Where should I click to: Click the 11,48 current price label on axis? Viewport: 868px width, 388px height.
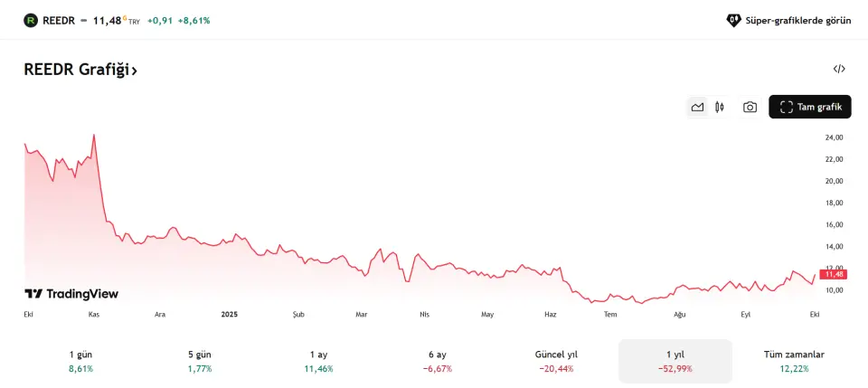833,274
